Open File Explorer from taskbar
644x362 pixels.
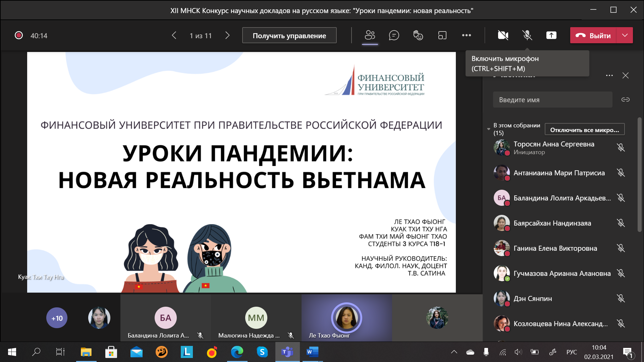[x=86, y=352]
